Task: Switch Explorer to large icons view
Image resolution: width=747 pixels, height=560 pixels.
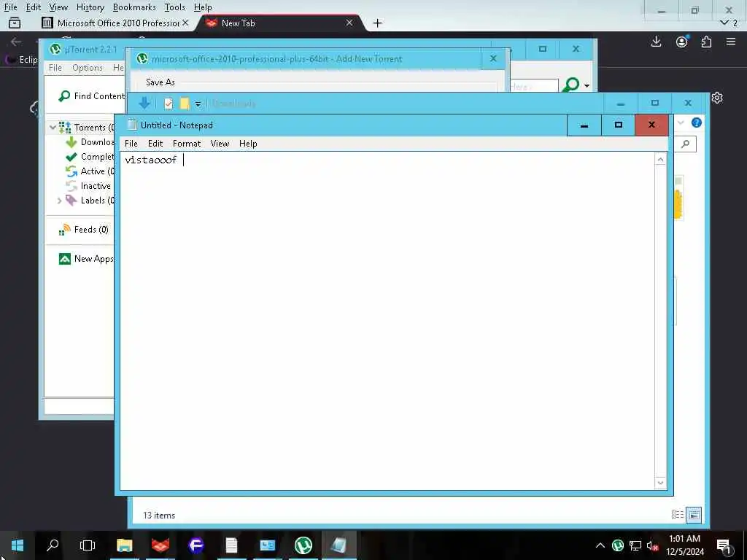Action: (694, 514)
